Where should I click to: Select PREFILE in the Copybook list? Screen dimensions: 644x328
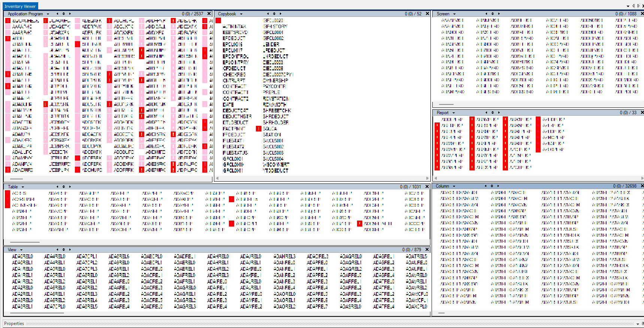click(x=272, y=92)
